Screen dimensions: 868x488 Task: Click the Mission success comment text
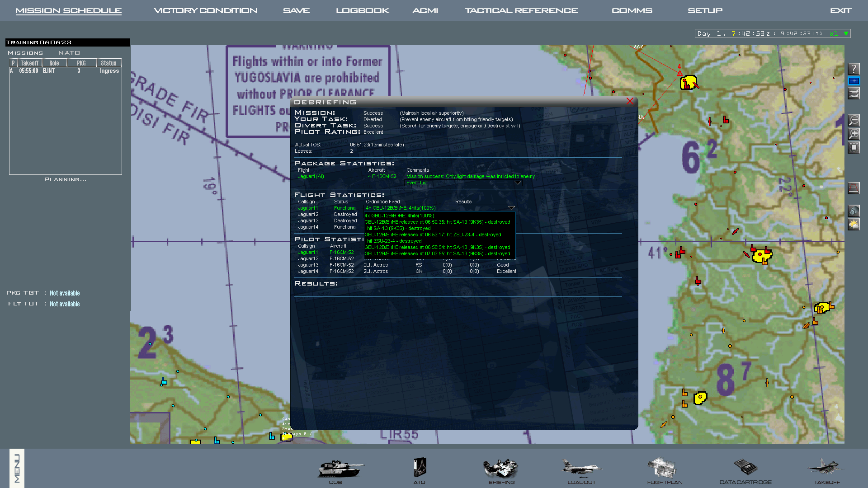click(471, 176)
